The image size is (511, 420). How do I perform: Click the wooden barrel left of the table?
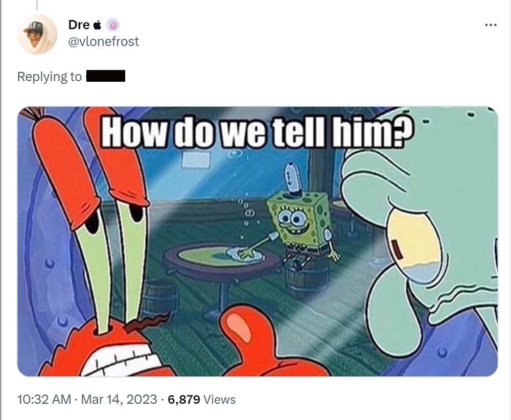[x=160, y=300]
